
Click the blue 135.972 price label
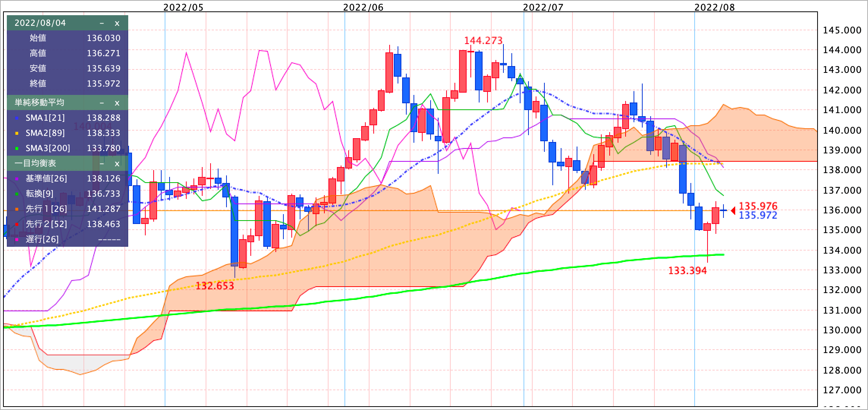tap(758, 215)
